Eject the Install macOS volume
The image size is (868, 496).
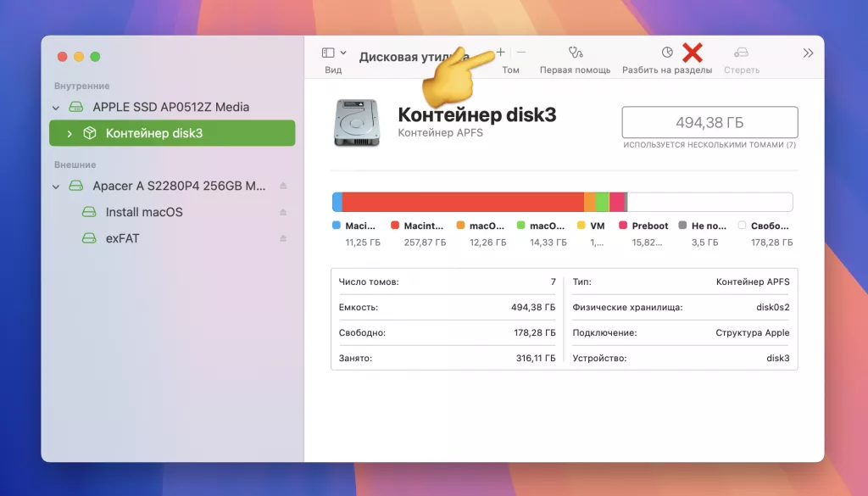tap(282, 212)
